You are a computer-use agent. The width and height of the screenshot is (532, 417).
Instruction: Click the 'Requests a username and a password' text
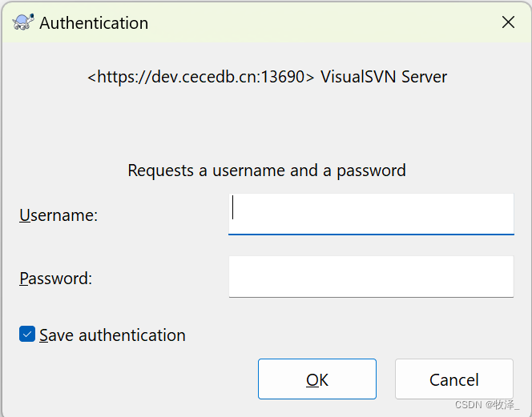tap(267, 170)
